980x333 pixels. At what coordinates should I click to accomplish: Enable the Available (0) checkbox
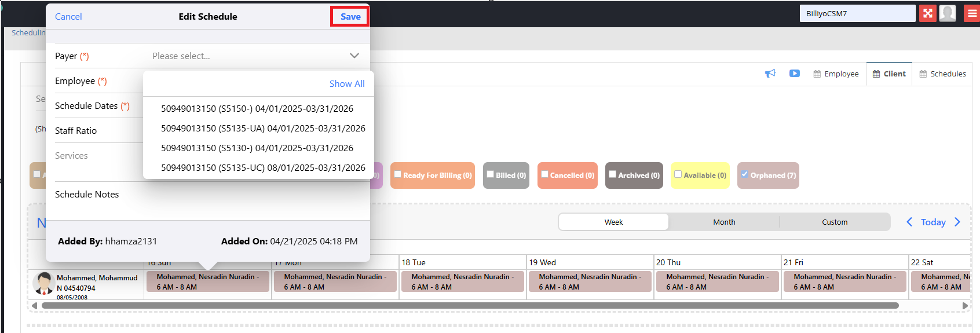pyautogui.click(x=678, y=174)
